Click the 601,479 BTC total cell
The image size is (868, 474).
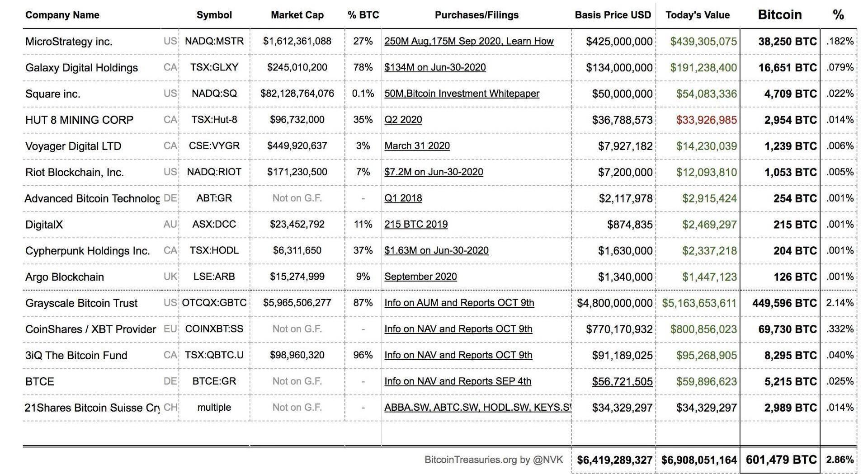point(781,460)
